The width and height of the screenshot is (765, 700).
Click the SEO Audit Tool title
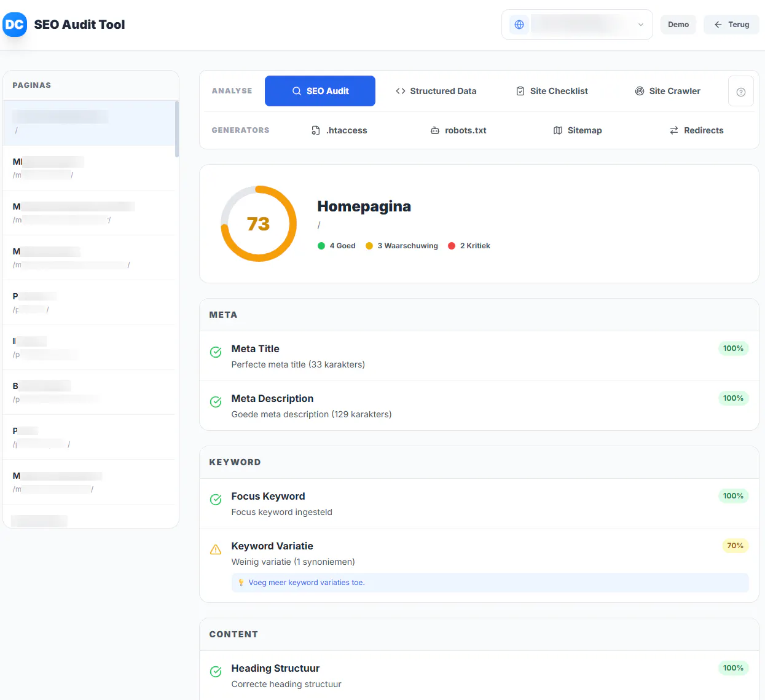[x=79, y=25]
